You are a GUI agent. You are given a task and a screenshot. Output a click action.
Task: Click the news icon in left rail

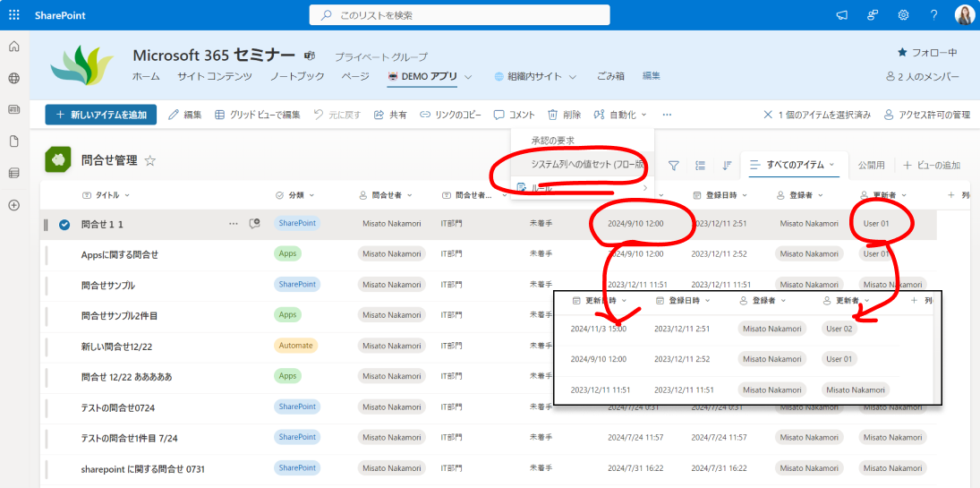pos(13,109)
